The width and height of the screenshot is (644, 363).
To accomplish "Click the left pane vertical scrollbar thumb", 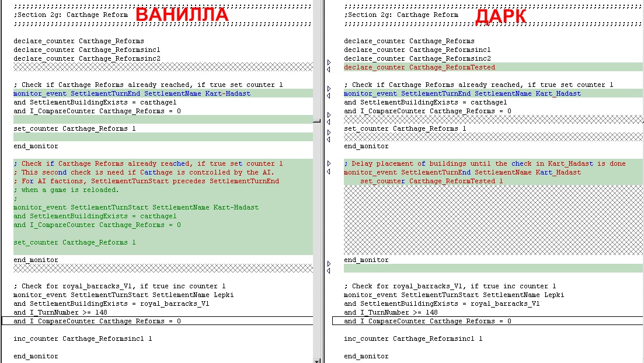I will point(316,121).
